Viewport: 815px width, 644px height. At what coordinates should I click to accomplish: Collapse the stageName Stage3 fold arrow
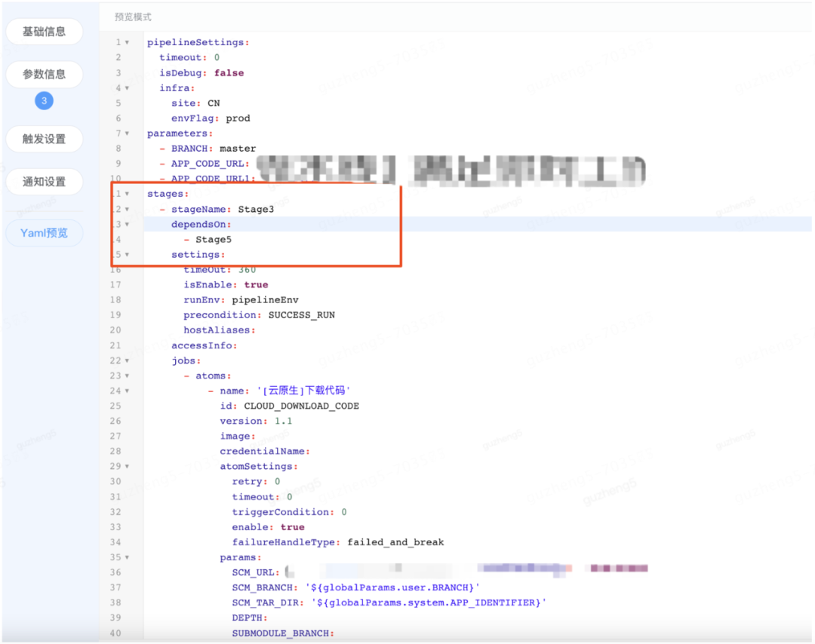pyautogui.click(x=127, y=210)
